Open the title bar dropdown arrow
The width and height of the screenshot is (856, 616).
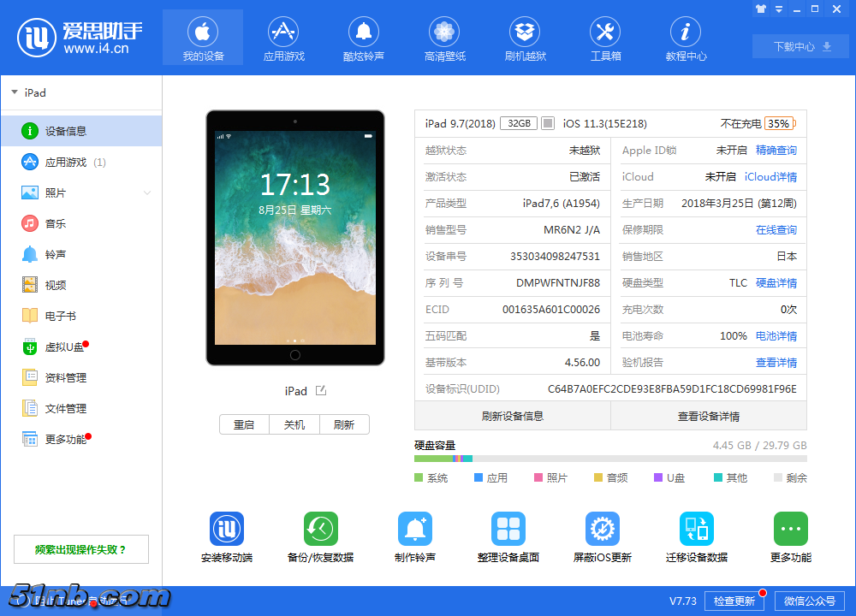[777, 9]
